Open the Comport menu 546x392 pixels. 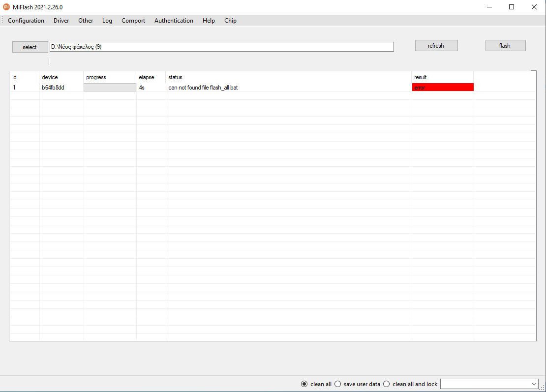[x=133, y=21]
